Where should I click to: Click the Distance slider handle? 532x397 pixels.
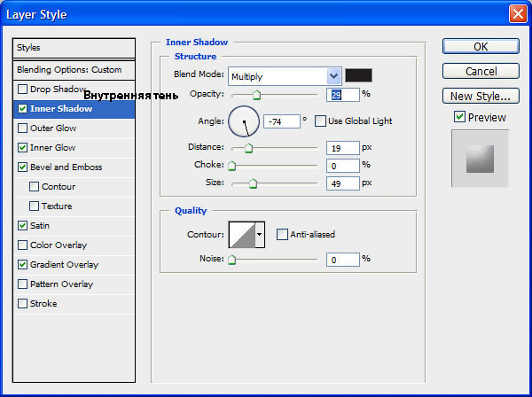coord(248,148)
